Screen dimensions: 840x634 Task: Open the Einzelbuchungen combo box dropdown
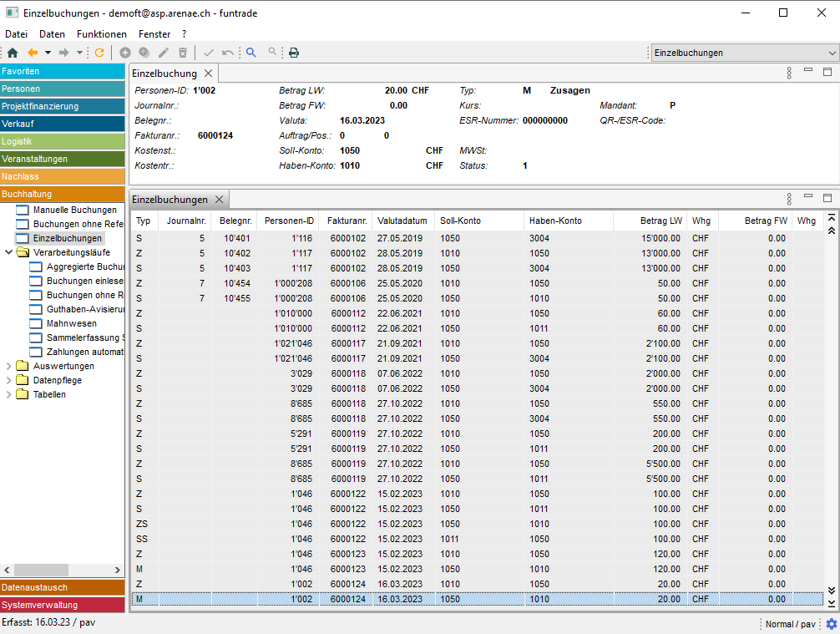(831, 53)
